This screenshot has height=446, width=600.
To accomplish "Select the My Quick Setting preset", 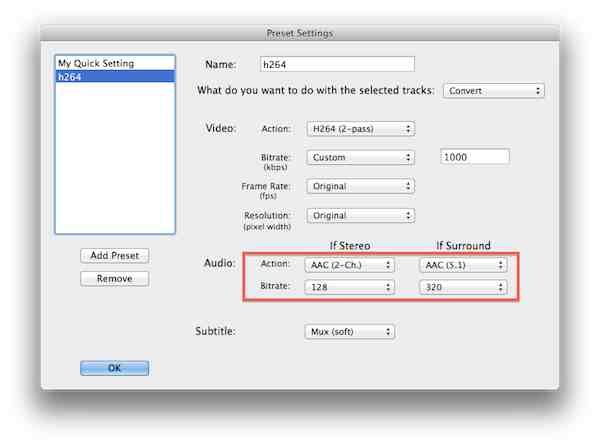I will pyautogui.click(x=115, y=63).
